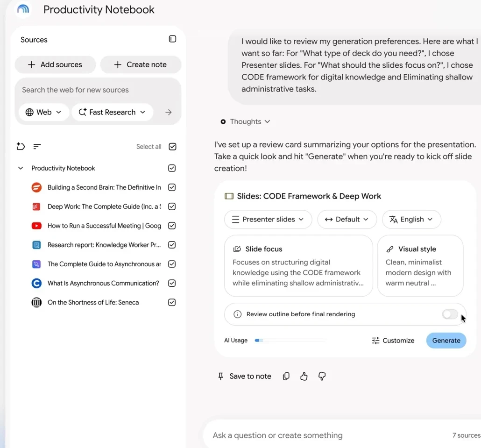Viewport: 481px width, 448px height.
Task: Click the AI Usage progress bar
Action: point(290,340)
